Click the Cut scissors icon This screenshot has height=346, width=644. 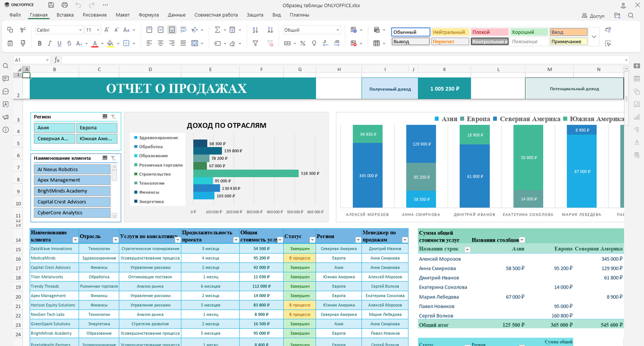(23, 30)
